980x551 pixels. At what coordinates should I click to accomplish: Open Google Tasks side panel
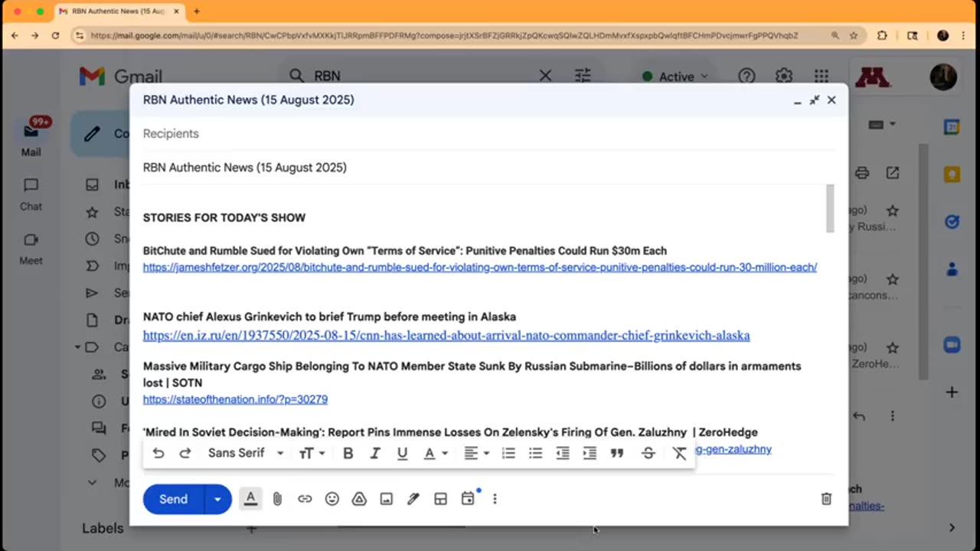[952, 222]
